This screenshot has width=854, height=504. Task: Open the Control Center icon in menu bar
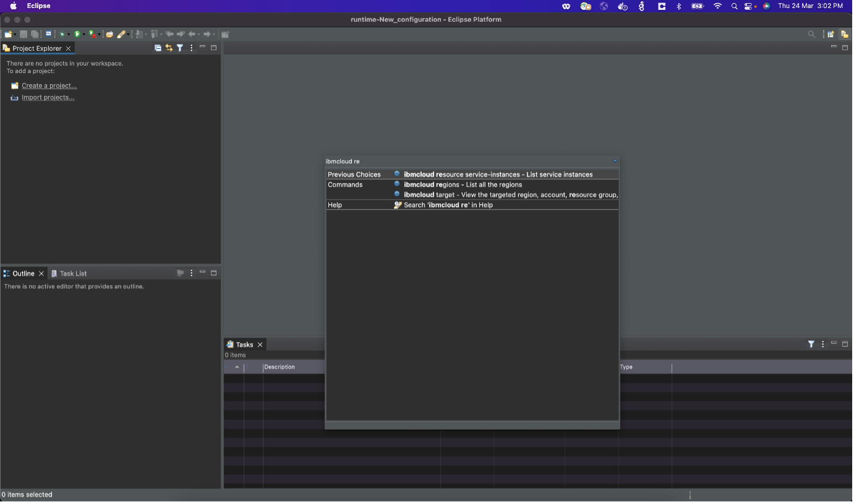(x=749, y=6)
